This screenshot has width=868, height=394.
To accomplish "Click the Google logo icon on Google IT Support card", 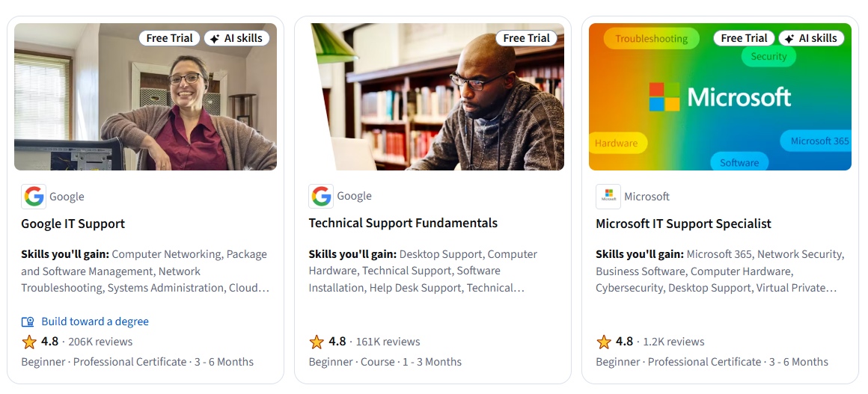I will click(34, 197).
